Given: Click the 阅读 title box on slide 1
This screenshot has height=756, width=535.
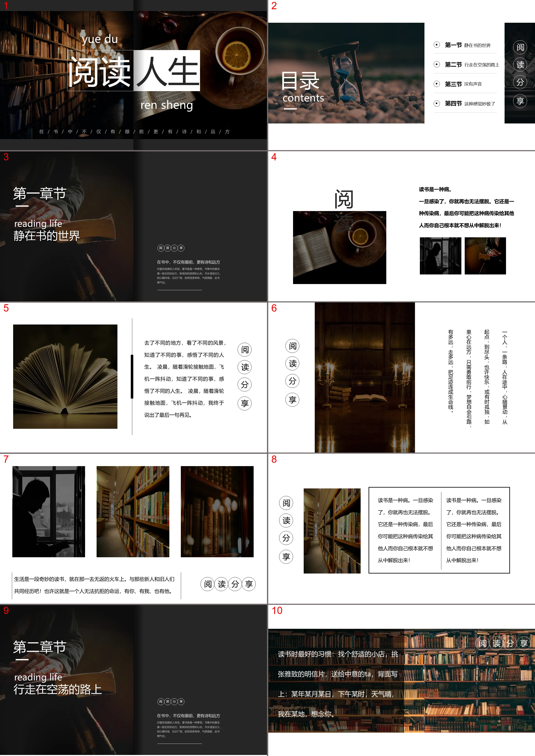Looking at the screenshot, I should point(100,70).
